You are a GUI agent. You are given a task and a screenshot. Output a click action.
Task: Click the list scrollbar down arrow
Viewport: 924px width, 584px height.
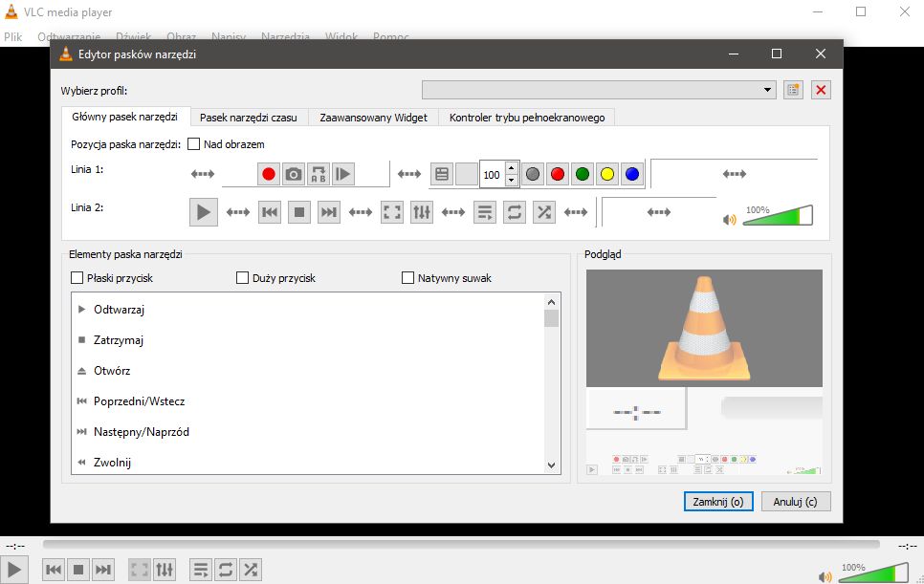click(x=552, y=465)
